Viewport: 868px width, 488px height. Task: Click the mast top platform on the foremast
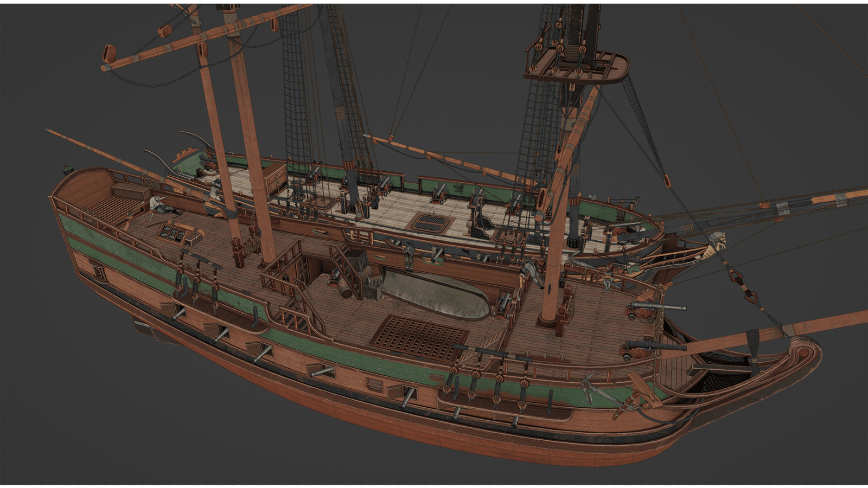coord(576,66)
